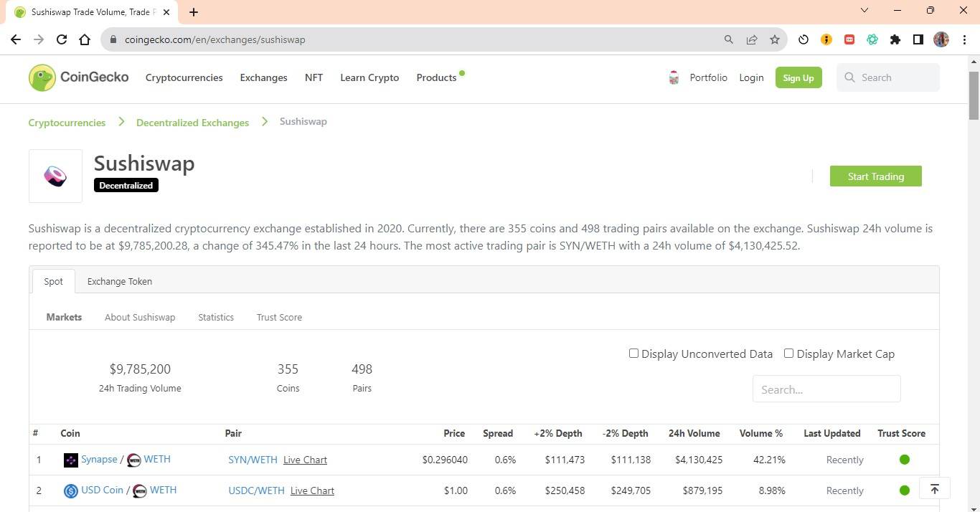Click the top Search field in header
Viewport: 980px width, 512px height.
(887, 77)
